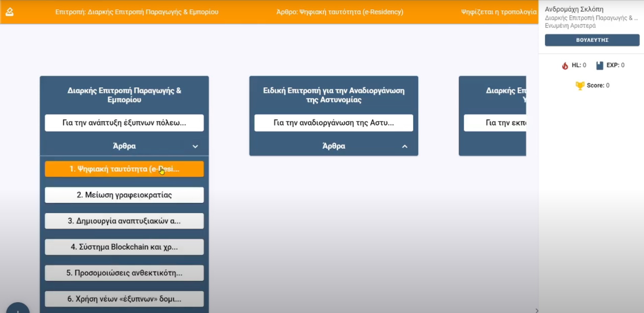
Task: Select article 1 Ψηφιακή ταυτότητα
Action: click(x=124, y=169)
